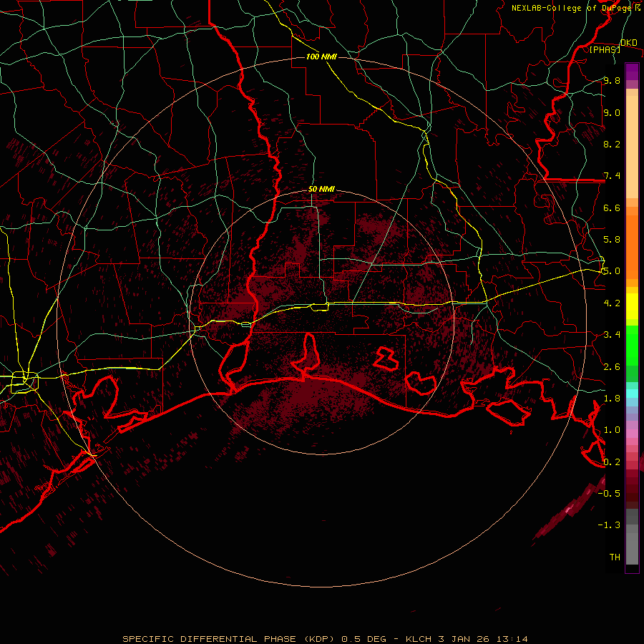Click the 6.6 value on the color scale
The width and height of the screenshot is (644, 644).
click(x=612, y=208)
